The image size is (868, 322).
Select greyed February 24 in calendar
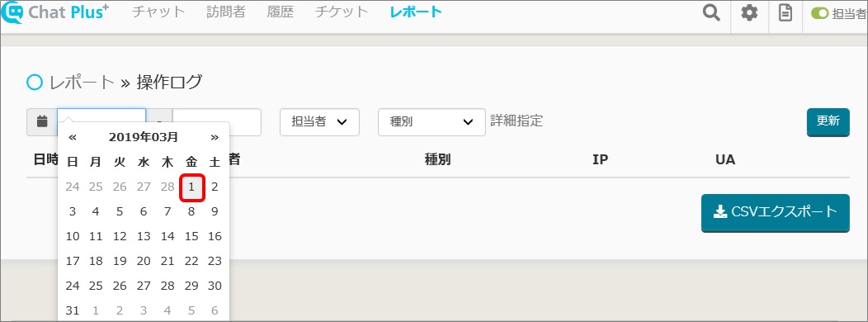point(73,187)
